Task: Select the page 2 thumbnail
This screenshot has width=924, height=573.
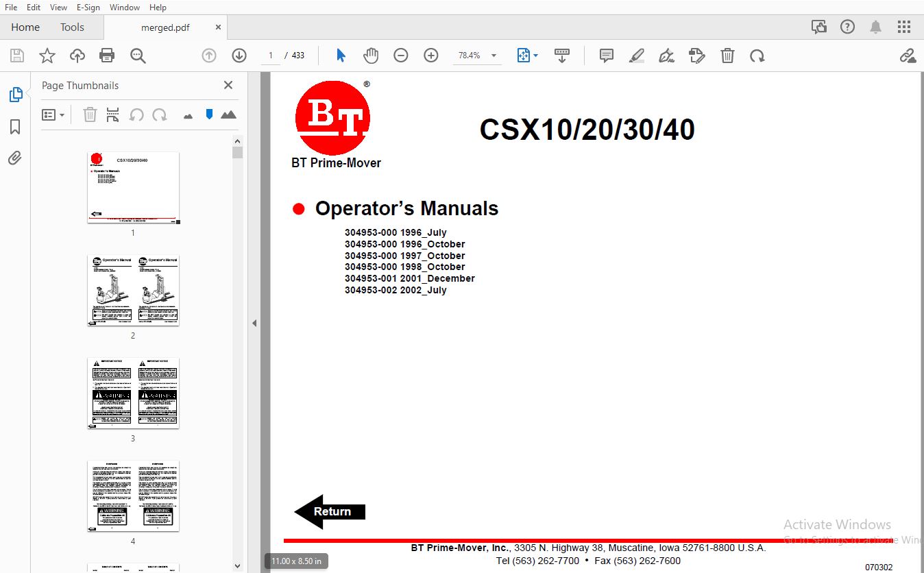Action: point(133,290)
